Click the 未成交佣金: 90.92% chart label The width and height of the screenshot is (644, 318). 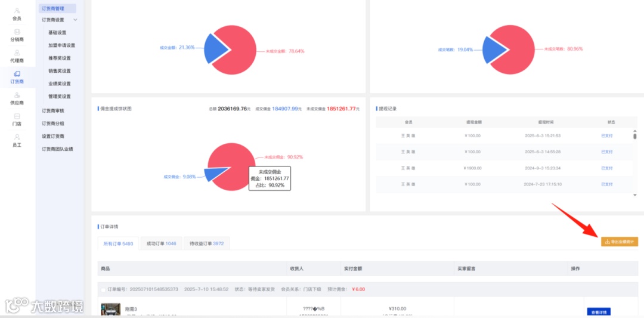tap(284, 157)
